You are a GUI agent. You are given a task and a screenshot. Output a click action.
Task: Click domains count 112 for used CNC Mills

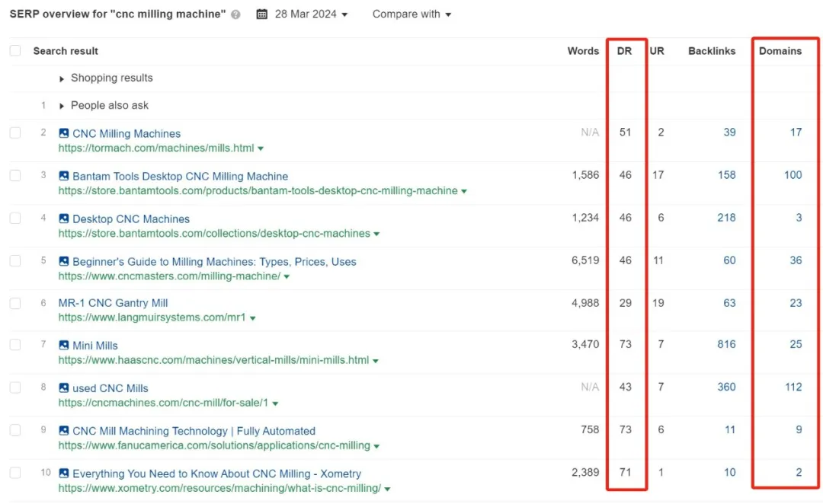coord(793,387)
